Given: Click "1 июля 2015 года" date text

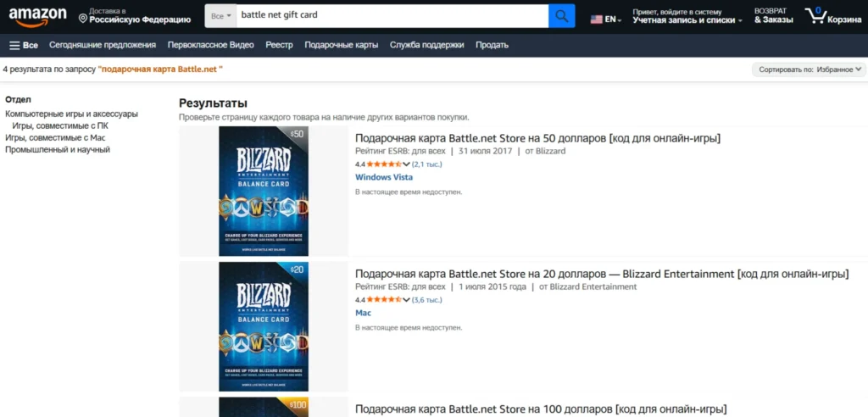Looking at the screenshot, I should 492,286.
